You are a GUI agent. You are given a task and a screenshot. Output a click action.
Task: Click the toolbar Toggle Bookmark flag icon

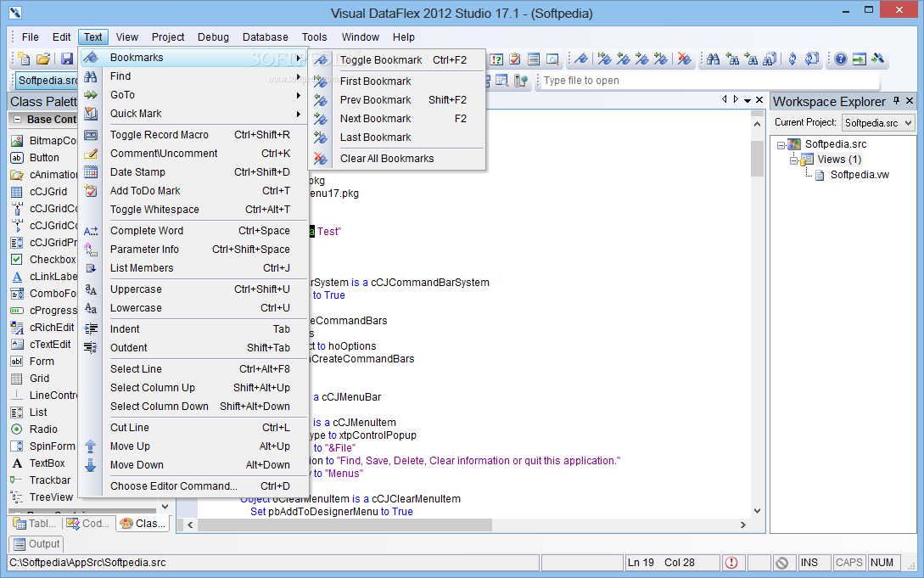(x=581, y=59)
